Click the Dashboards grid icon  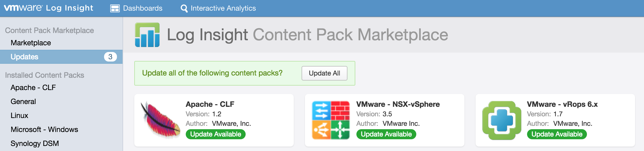click(115, 8)
